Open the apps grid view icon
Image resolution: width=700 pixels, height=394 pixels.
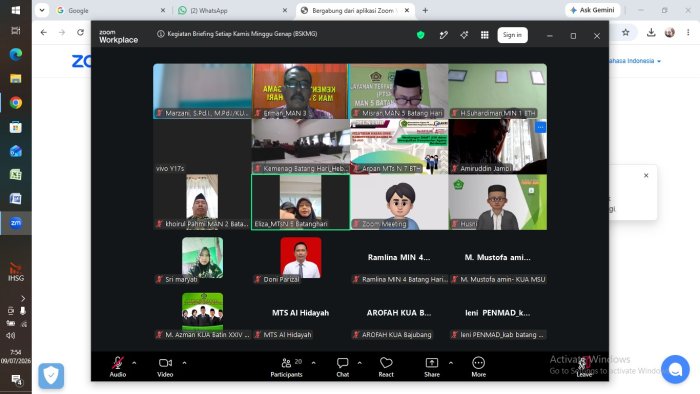(x=484, y=35)
